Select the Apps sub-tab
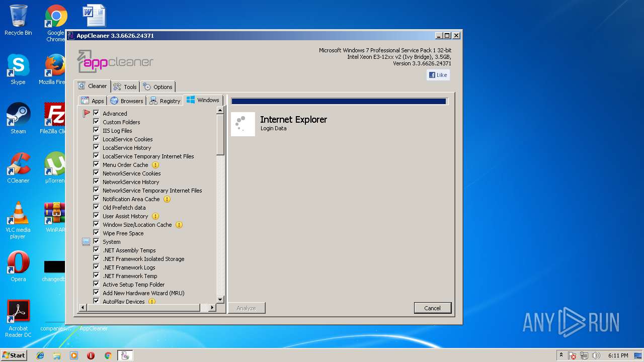 click(93, 101)
